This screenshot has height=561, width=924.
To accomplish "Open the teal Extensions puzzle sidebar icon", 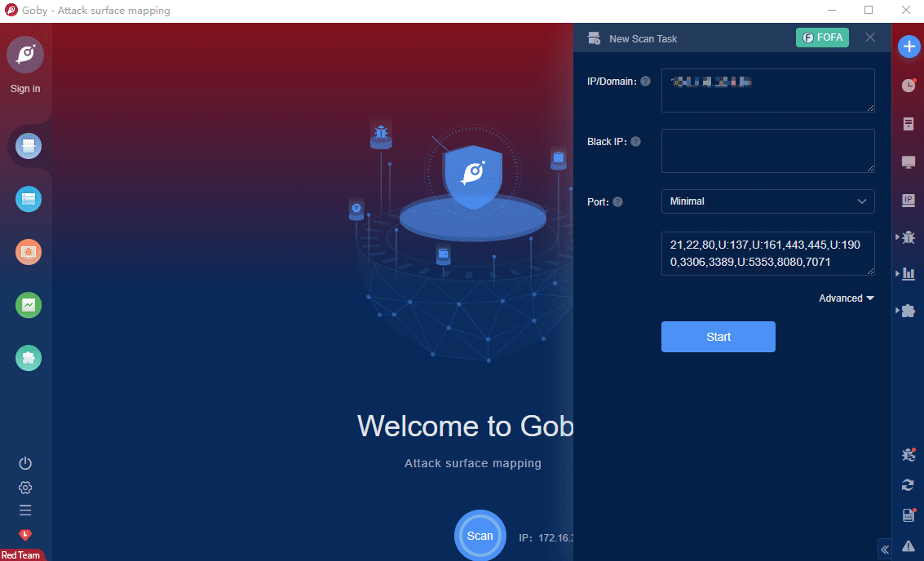I will click(29, 358).
